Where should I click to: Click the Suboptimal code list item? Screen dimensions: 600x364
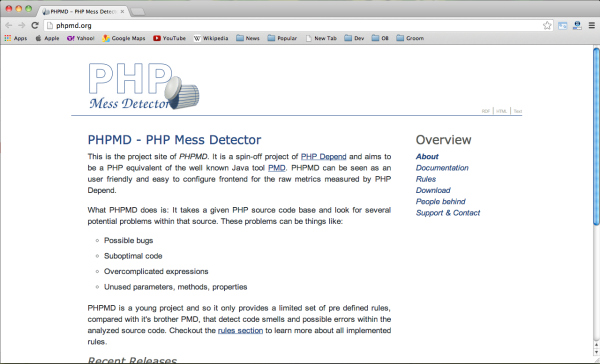[x=133, y=256]
